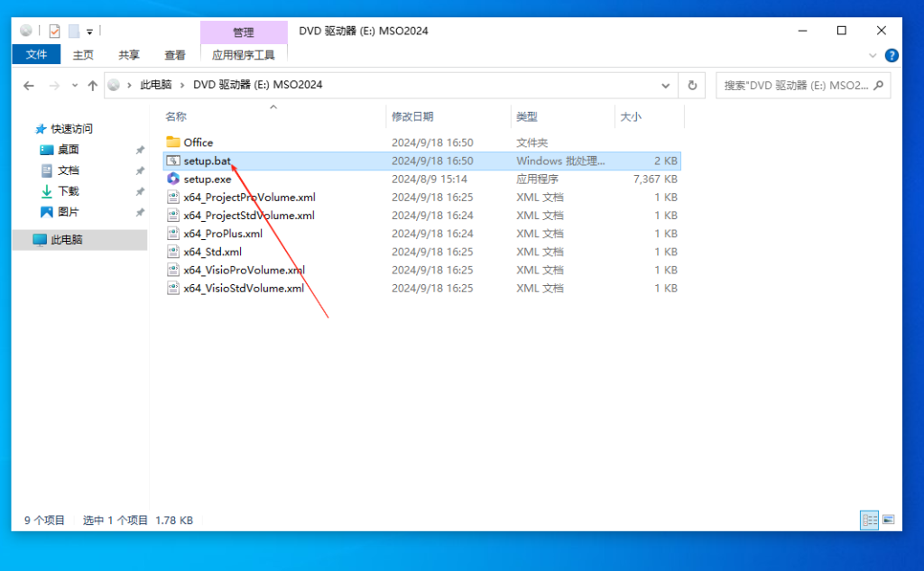The width and height of the screenshot is (924, 571).
Task: Switch to the 共享 ribbon tab
Action: 128,55
